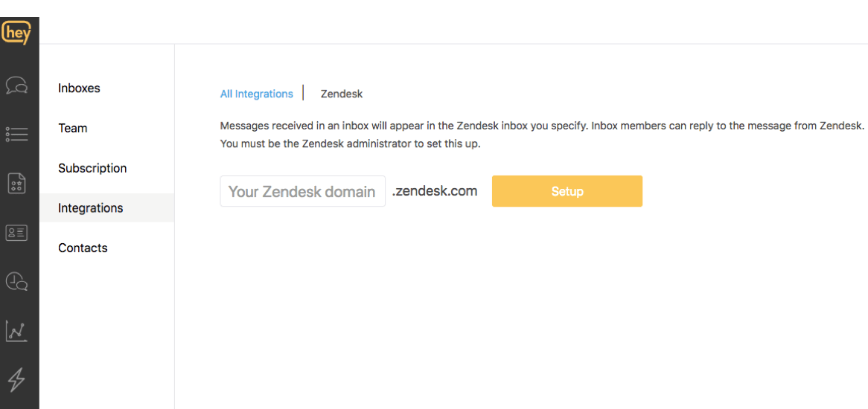Open the Subscription settings page
This screenshot has width=868, height=409.
pos(92,169)
